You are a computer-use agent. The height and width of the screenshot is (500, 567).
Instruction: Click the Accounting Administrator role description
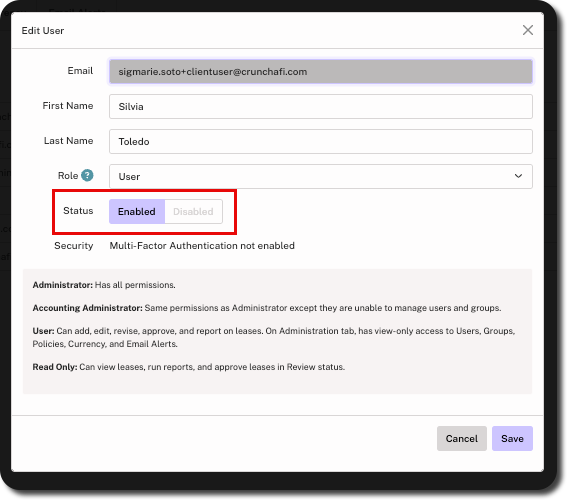[267, 308]
